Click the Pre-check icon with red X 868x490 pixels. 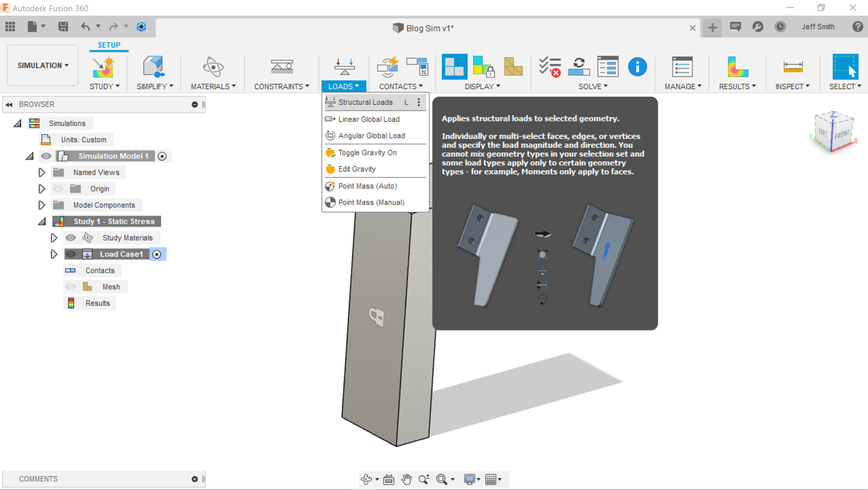(550, 67)
